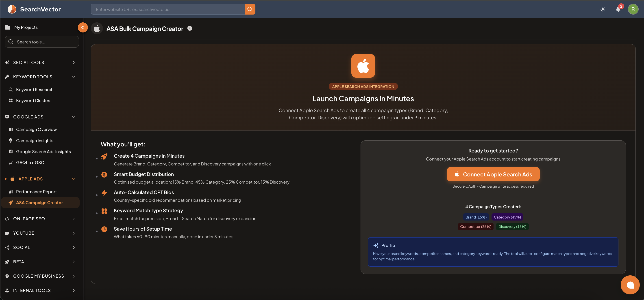Click the YouTube camera icon
This screenshot has height=300, width=644.
tap(7, 233)
